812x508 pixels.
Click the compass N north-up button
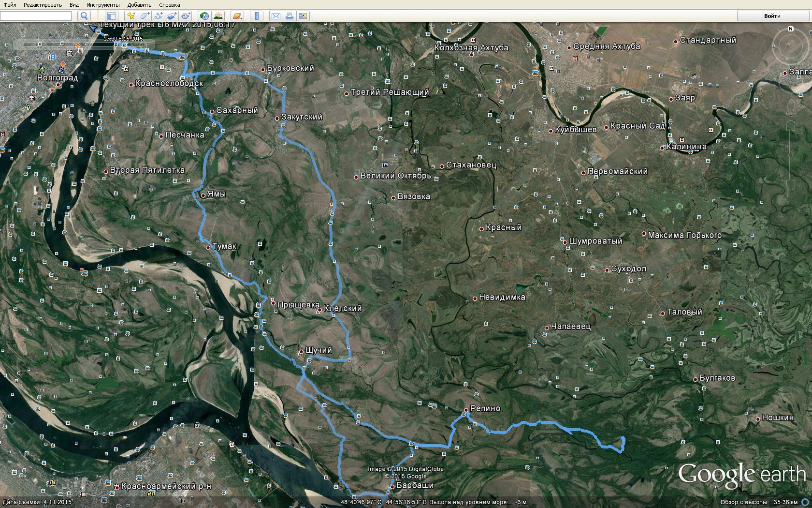click(791, 29)
